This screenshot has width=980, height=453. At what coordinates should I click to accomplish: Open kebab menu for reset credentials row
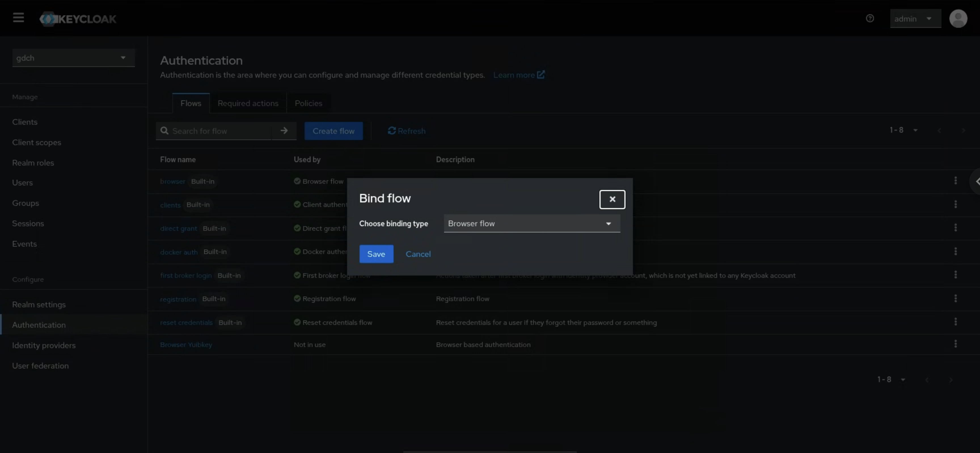pos(955,322)
